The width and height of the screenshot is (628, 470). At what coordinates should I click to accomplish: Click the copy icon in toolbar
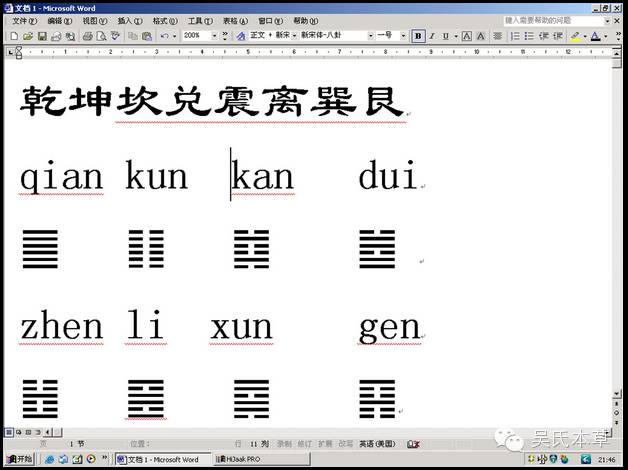pyautogui.click(x=133, y=36)
